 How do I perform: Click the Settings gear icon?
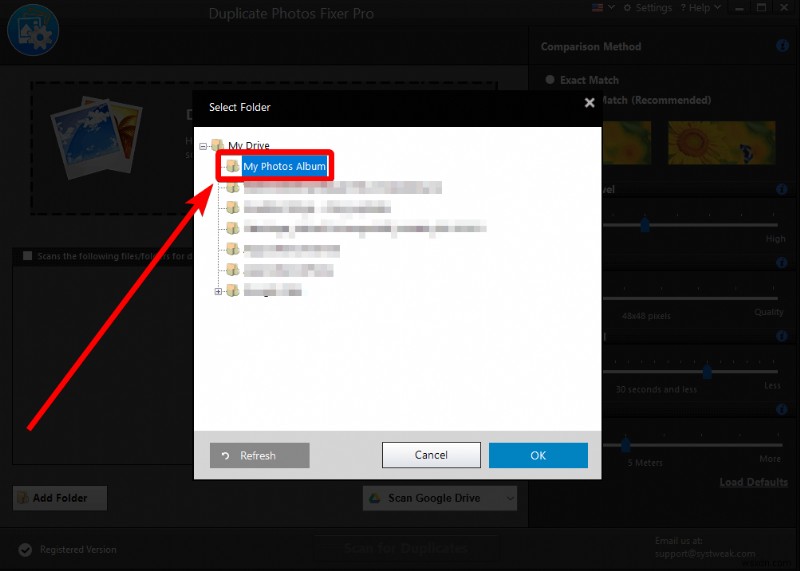point(628,8)
